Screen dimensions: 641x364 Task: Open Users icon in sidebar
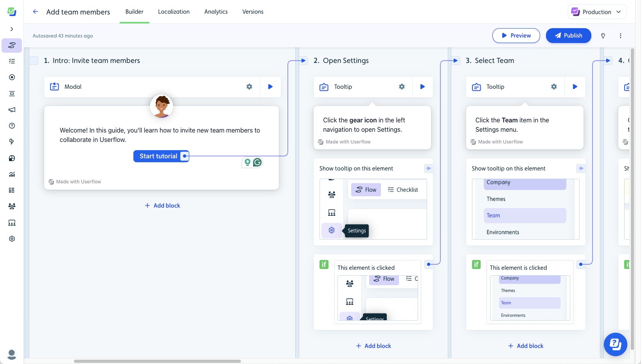tap(12, 206)
